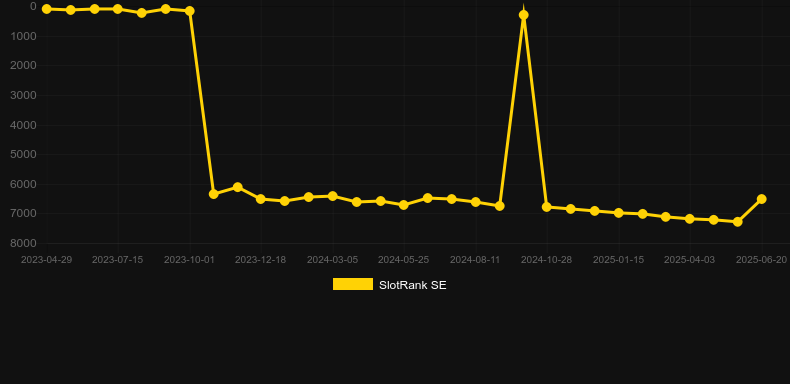Select the data point above the 2025-04-03 tick
The width and height of the screenshot is (790, 384).
690,219
